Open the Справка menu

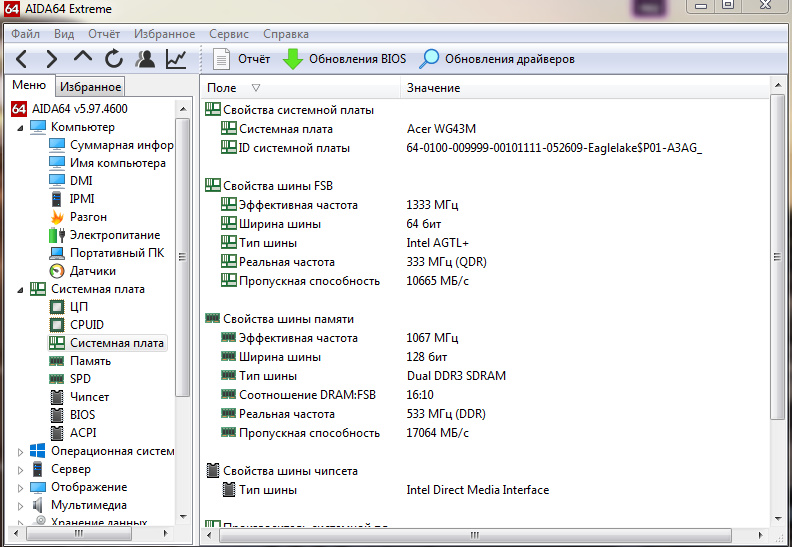pos(286,34)
